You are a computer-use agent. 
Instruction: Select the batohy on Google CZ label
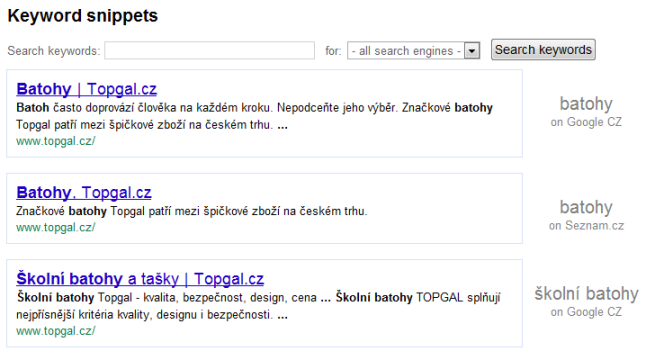click(x=586, y=112)
